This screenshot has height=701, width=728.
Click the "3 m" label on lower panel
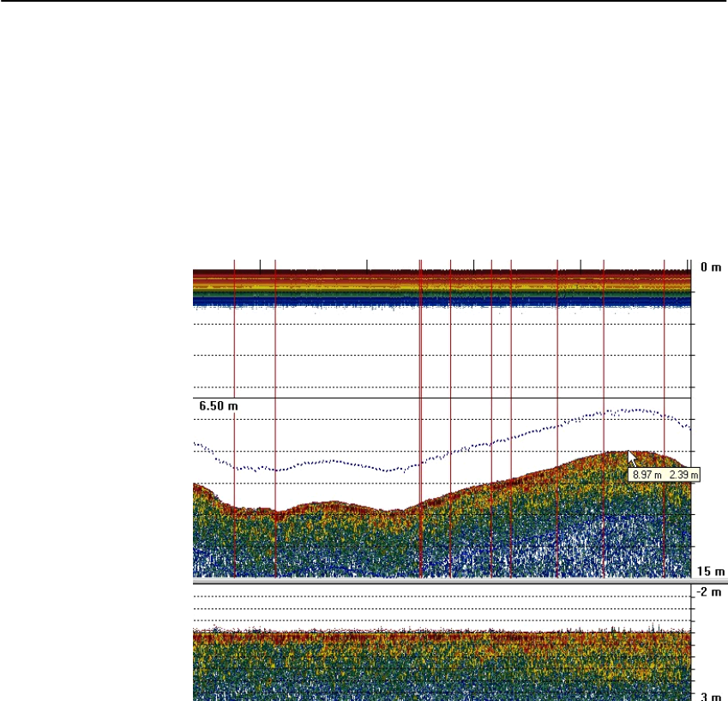click(x=711, y=697)
